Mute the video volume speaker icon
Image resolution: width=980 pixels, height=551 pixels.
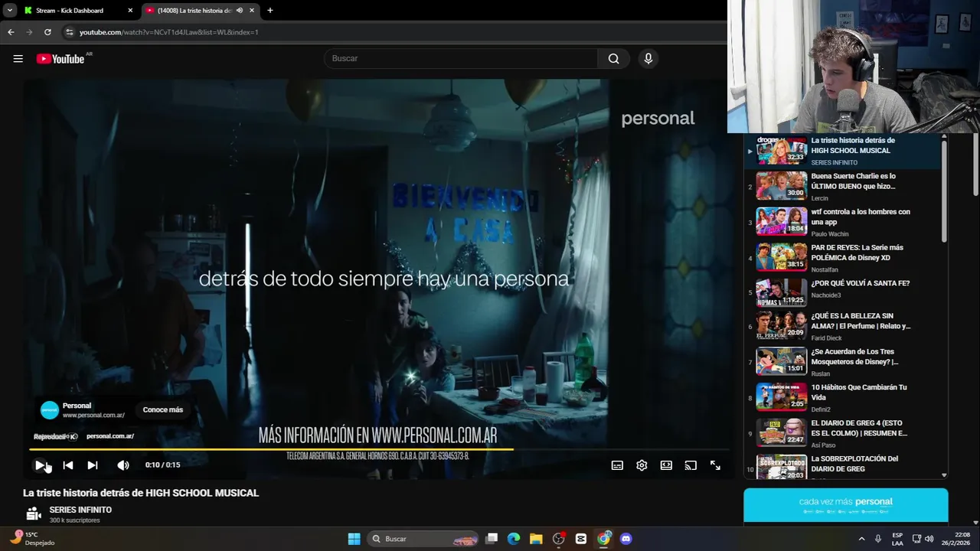123,465
